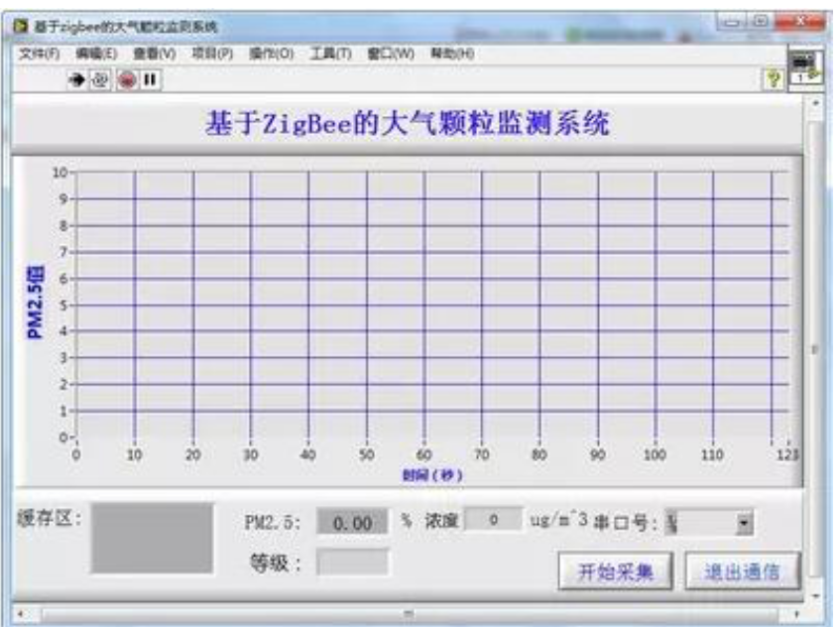Click the horizontal scrollbar right arrow
This screenshot has width=840, height=627.
[x=796, y=614]
